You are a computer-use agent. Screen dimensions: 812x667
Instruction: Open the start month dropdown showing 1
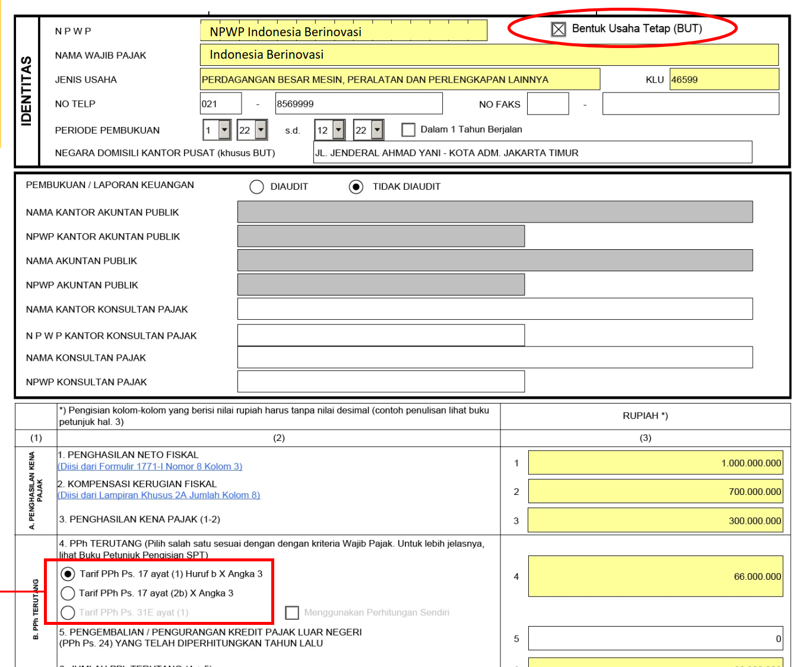(x=224, y=129)
